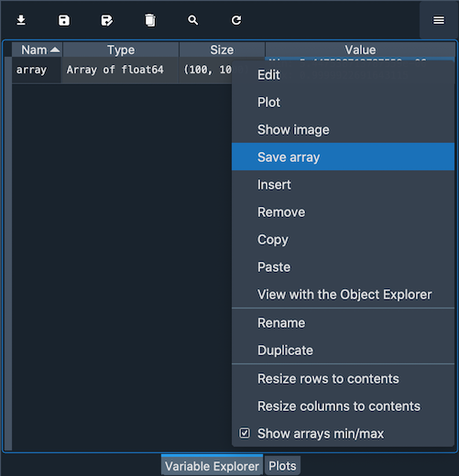Toggle Show arrays min/max checkbox
Image resolution: width=459 pixels, height=476 pixels.
click(245, 433)
